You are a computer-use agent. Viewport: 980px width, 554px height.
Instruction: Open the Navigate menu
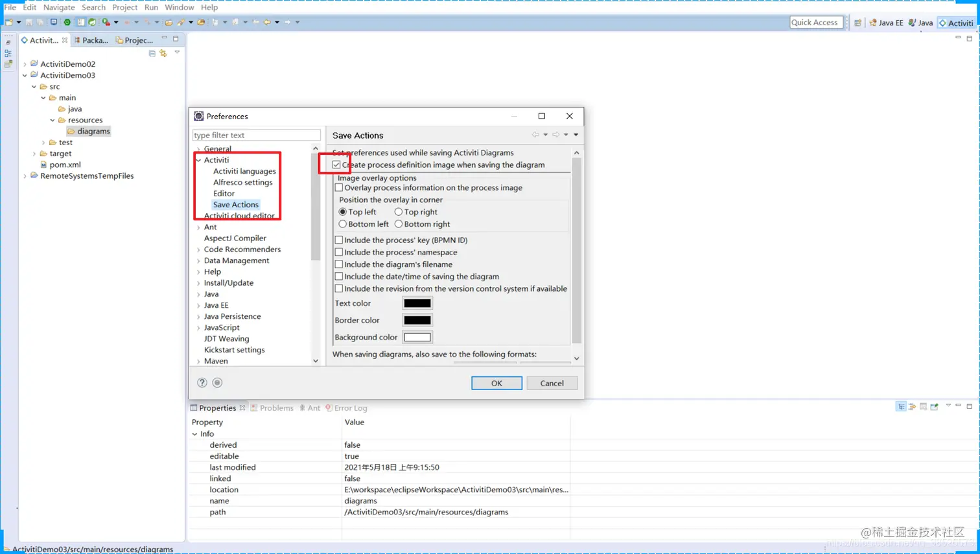point(59,7)
